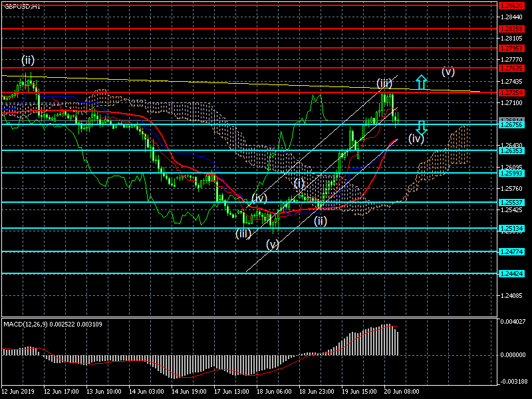This screenshot has height=399, width=532.
Task: Click the cyan up arrow marker
Action: [422, 82]
